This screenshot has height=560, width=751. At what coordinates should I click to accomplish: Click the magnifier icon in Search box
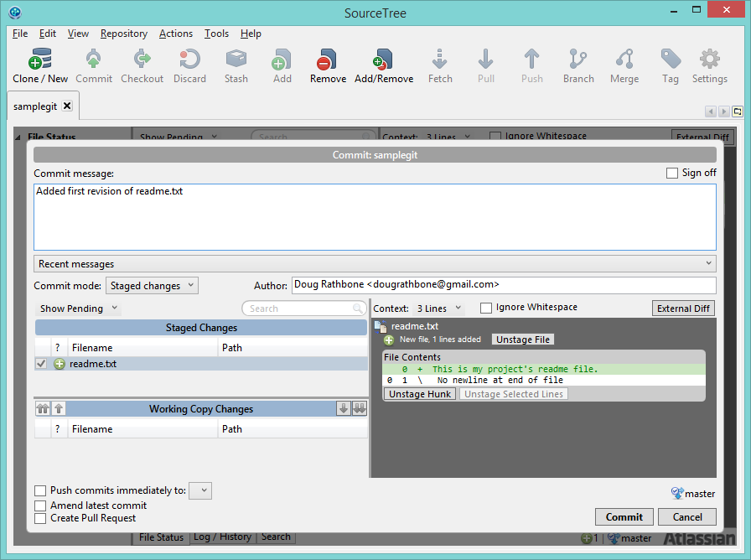(357, 308)
